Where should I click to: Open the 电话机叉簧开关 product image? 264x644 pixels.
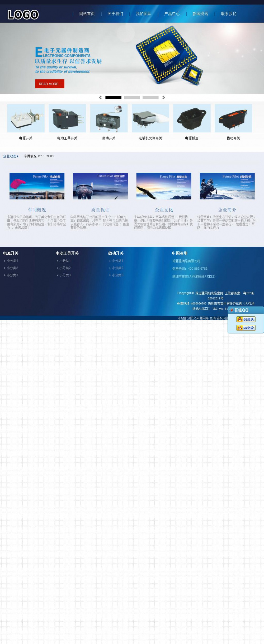pyautogui.click(x=150, y=118)
